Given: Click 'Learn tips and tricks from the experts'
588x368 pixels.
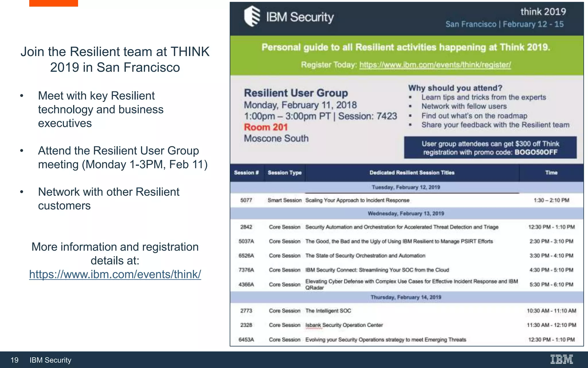Looking at the screenshot, I should coord(484,97).
